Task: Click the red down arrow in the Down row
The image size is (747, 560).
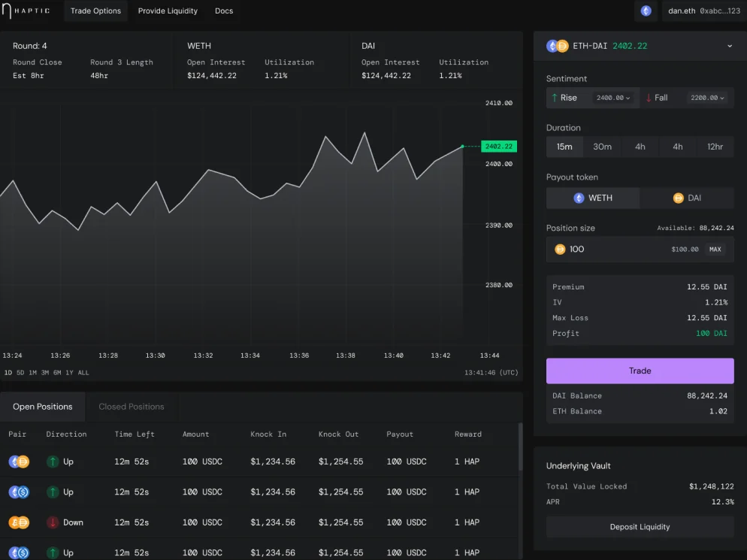Action: pos(53,522)
